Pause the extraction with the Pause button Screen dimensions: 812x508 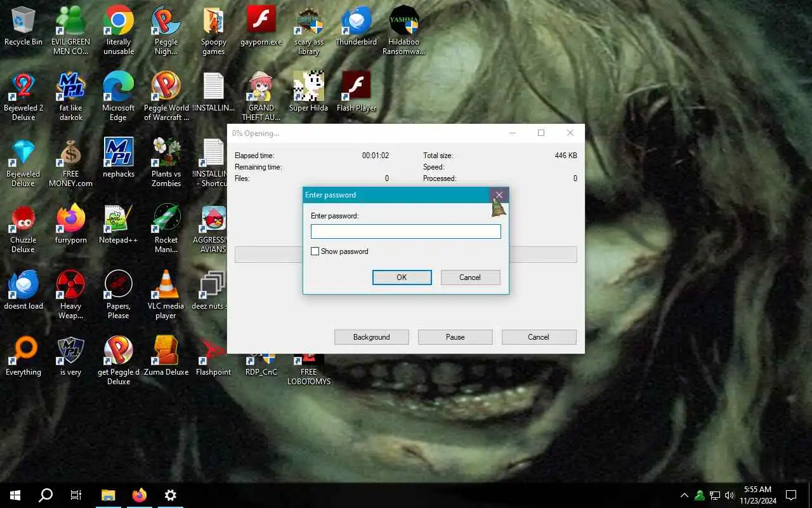[455, 337]
